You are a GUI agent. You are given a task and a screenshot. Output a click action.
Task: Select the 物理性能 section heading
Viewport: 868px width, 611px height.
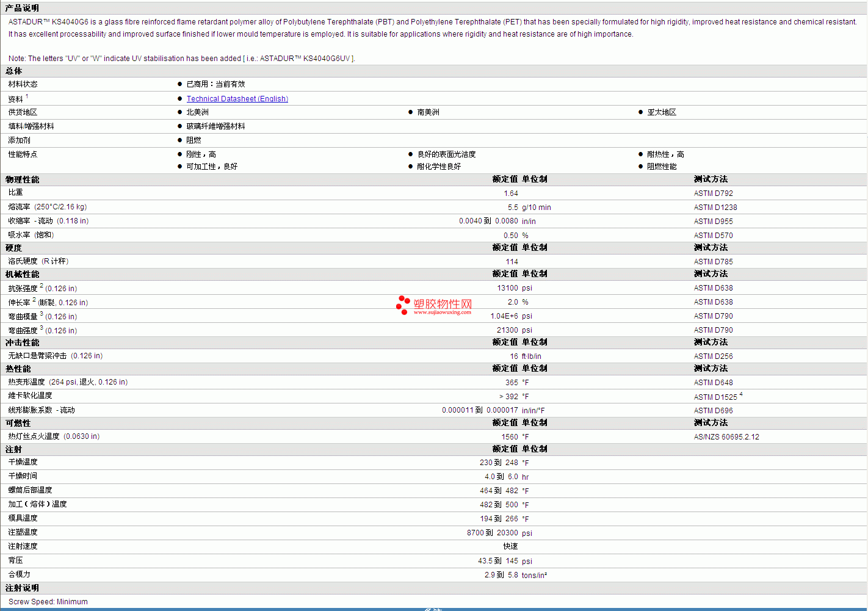tap(22, 179)
